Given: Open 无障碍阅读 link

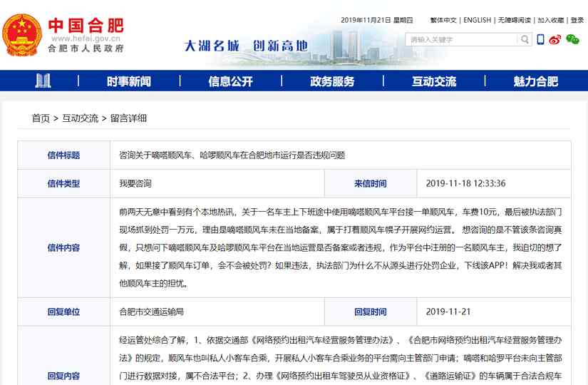Looking at the screenshot, I should click(514, 20).
